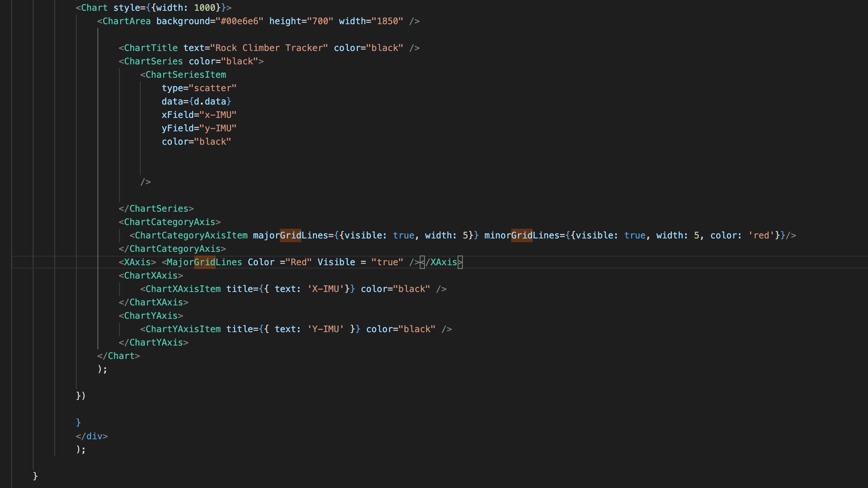Click the ChartYAxisItem tag name
Screen dimensions: 868x488
[183, 329]
